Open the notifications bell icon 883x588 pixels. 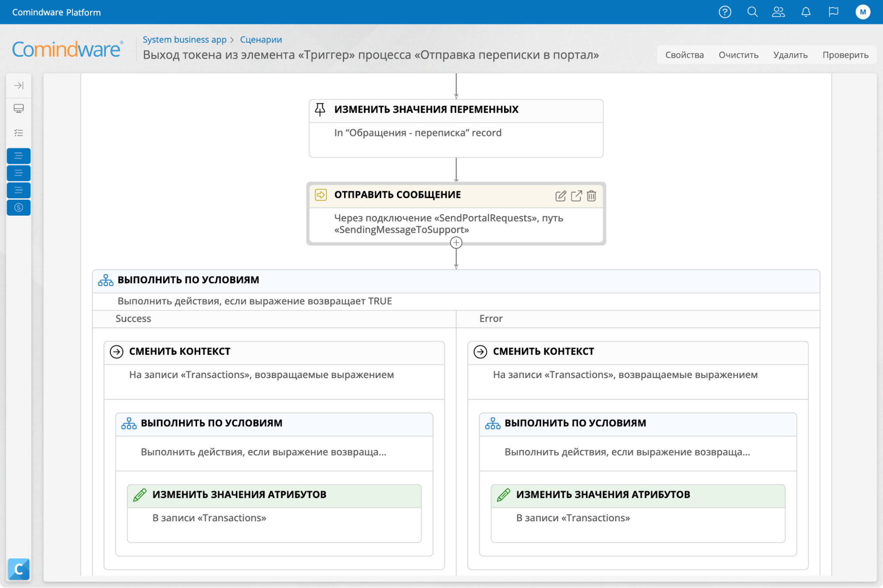806,12
